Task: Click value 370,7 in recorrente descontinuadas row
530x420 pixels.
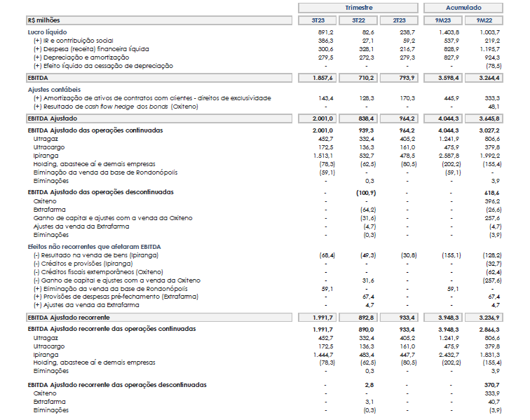Action: tap(492, 385)
